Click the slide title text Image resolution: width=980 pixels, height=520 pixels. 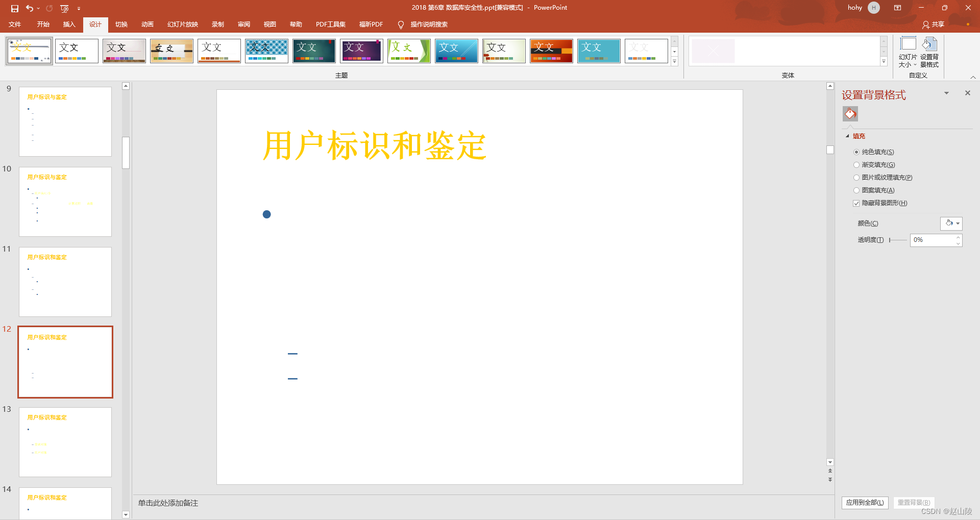click(x=374, y=146)
